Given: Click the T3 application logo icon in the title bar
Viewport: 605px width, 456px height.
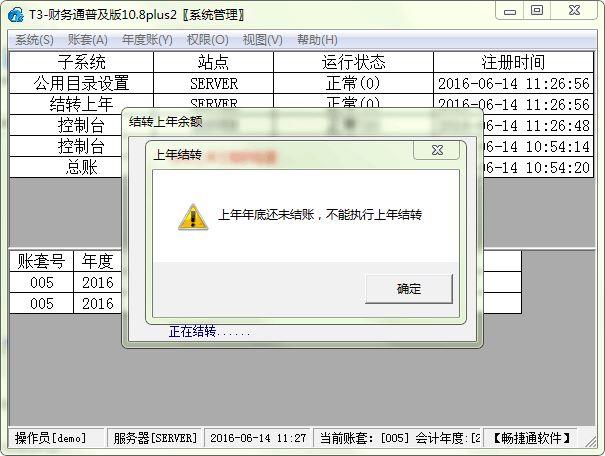Looking at the screenshot, I should [16, 15].
